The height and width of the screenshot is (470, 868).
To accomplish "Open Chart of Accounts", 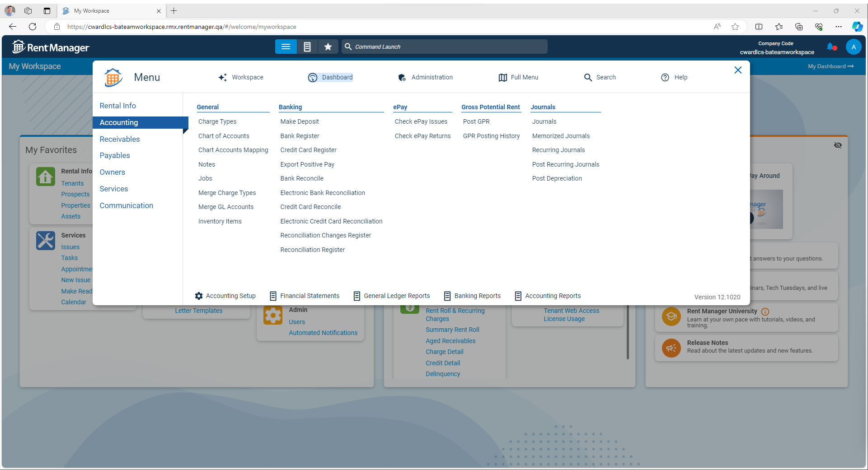I will click(x=224, y=136).
